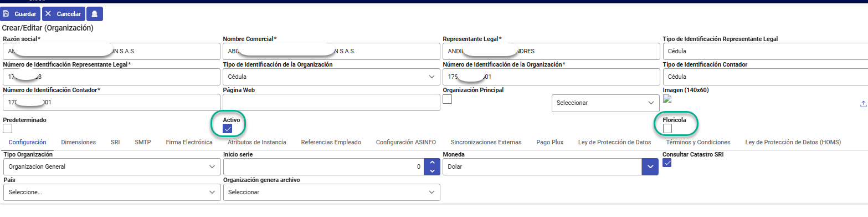
Task: Click the upload image icon next to Imagen
Action: 863,104
